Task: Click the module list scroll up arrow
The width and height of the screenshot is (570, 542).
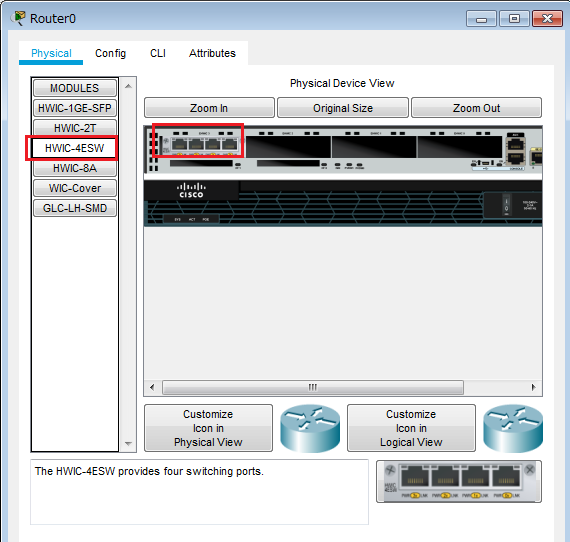Action: click(x=128, y=87)
